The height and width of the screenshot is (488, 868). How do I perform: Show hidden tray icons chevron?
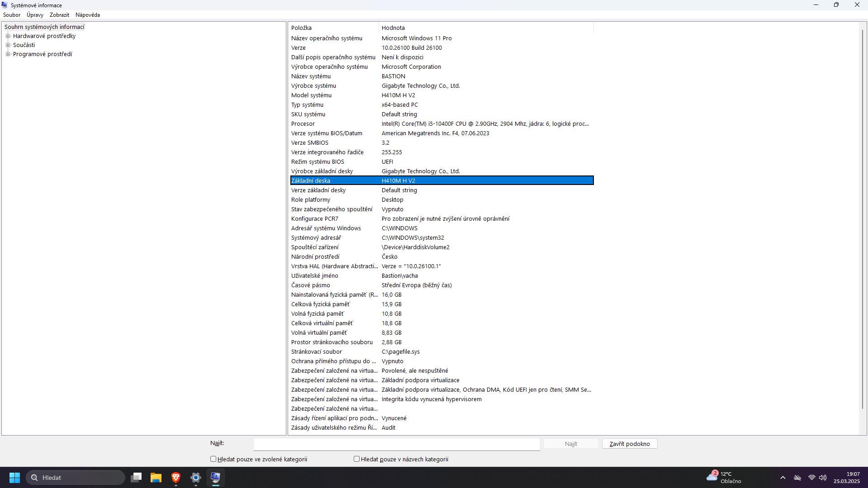tap(783, 478)
